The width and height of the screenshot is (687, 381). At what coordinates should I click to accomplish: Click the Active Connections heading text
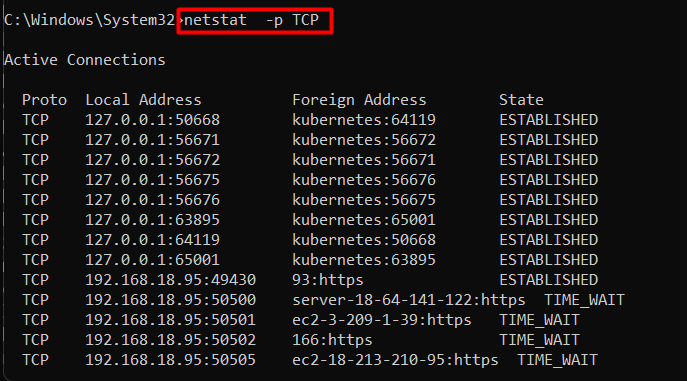click(x=85, y=60)
